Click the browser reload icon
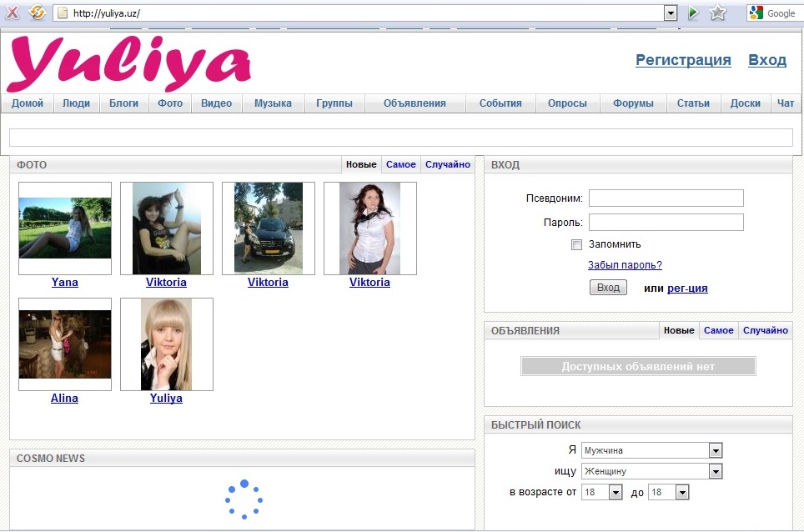Image resolution: width=804 pixels, height=532 pixels. coord(37,13)
